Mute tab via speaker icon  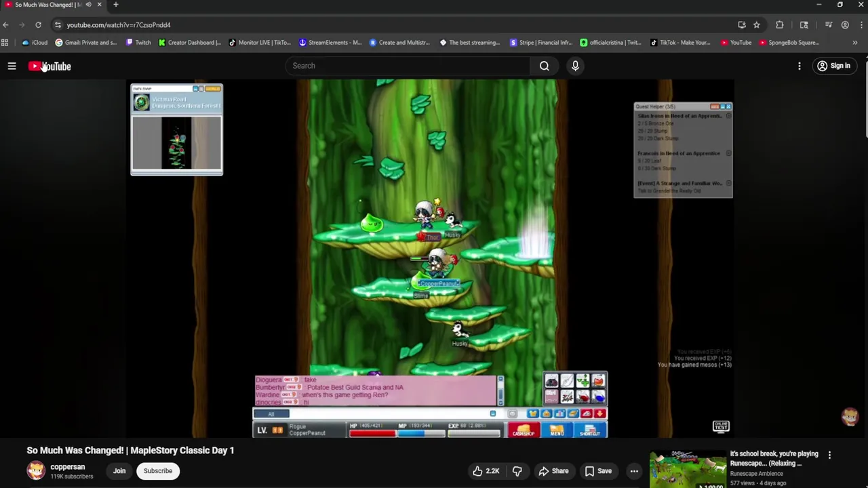(88, 5)
